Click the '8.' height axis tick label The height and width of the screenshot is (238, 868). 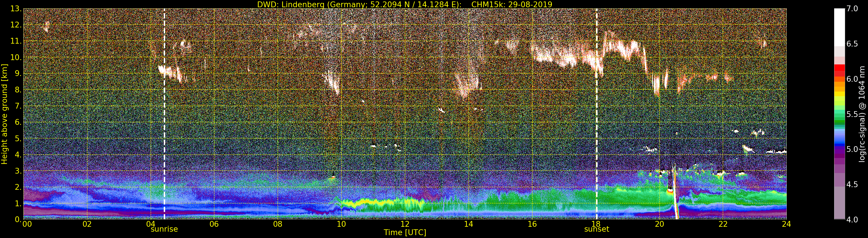click(x=18, y=90)
